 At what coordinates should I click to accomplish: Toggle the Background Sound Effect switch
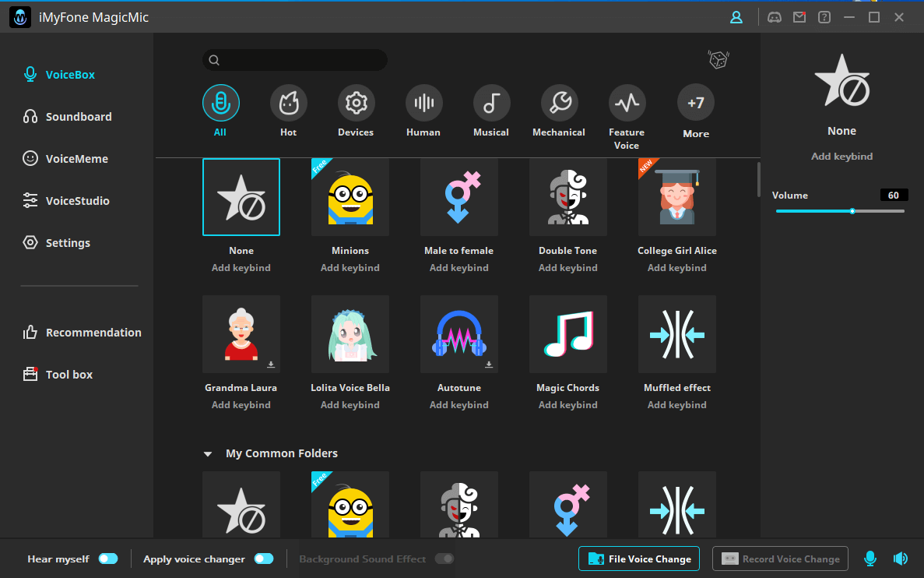coord(445,559)
